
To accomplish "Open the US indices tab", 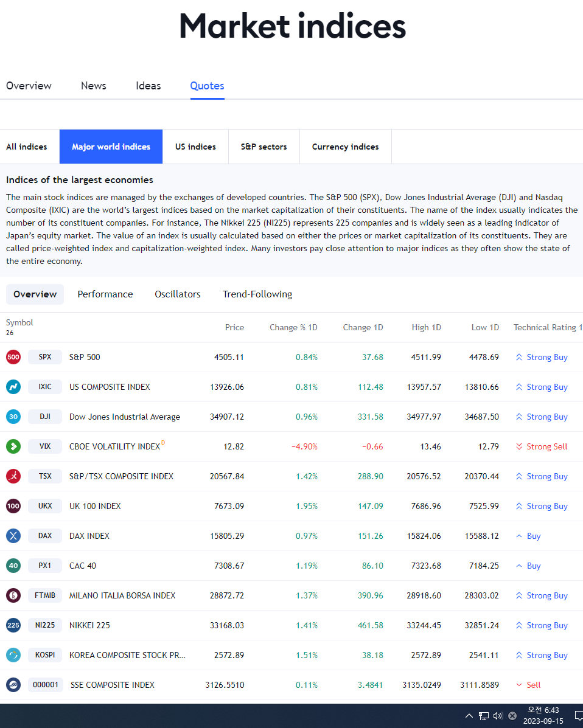I will (195, 147).
